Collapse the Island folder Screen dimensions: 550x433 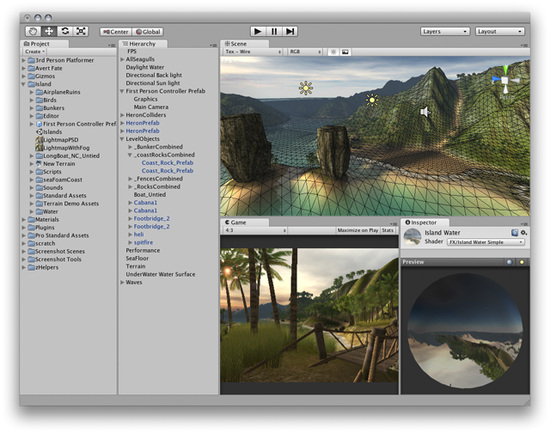pyautogui.click(x=24, y=84)
